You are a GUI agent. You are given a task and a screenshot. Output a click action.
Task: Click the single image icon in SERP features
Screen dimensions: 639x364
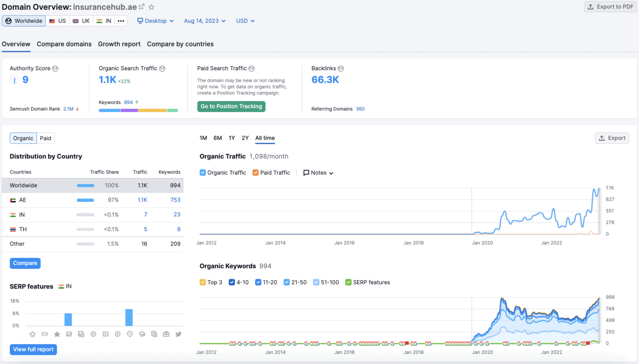[x=69, y=334]
